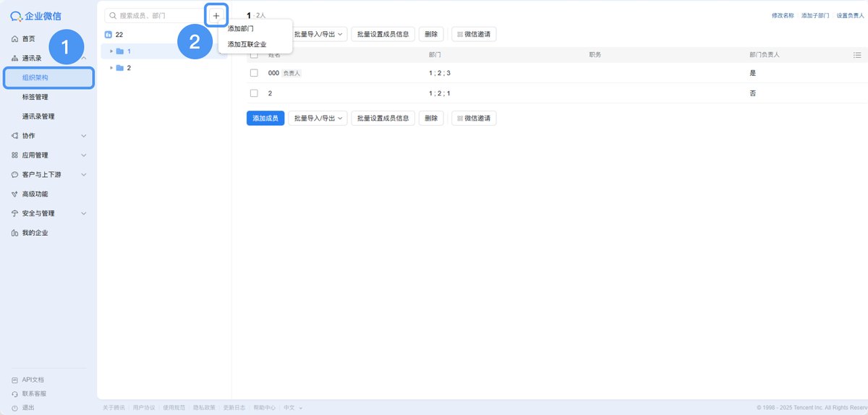Click 批量设置成员信息 below the member list
The height and width of the screenshot is (415, 868).
383,118
